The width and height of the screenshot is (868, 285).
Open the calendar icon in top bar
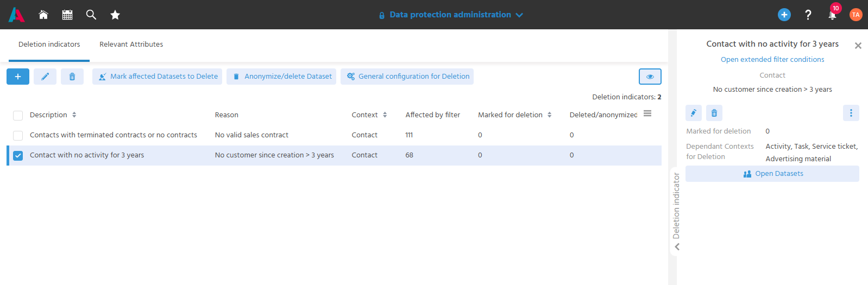[67, 15]
